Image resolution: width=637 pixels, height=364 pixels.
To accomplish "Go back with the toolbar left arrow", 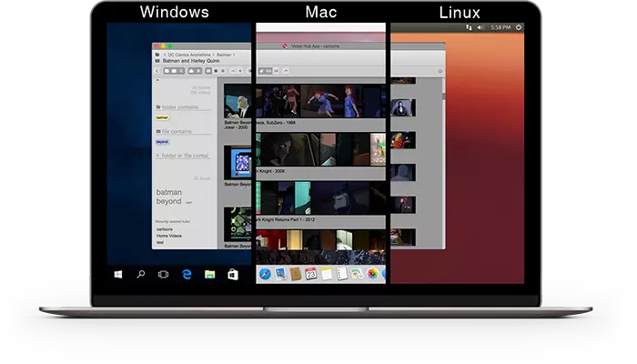I will coord(157,71).
